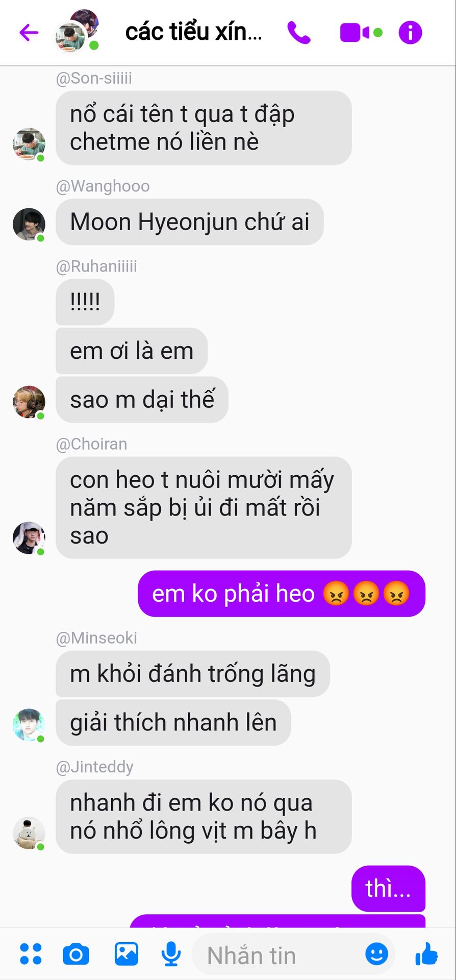This screenshot has width=456, height=980.
Task: Select message 'giải thích nhanh lên'
Action: (173, 723)
